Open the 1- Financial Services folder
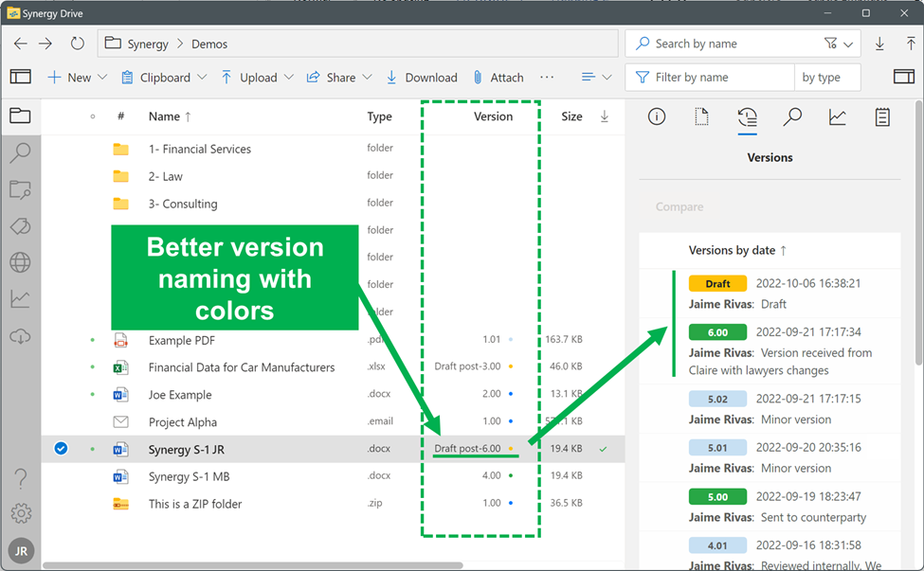 tap(199, 149)
